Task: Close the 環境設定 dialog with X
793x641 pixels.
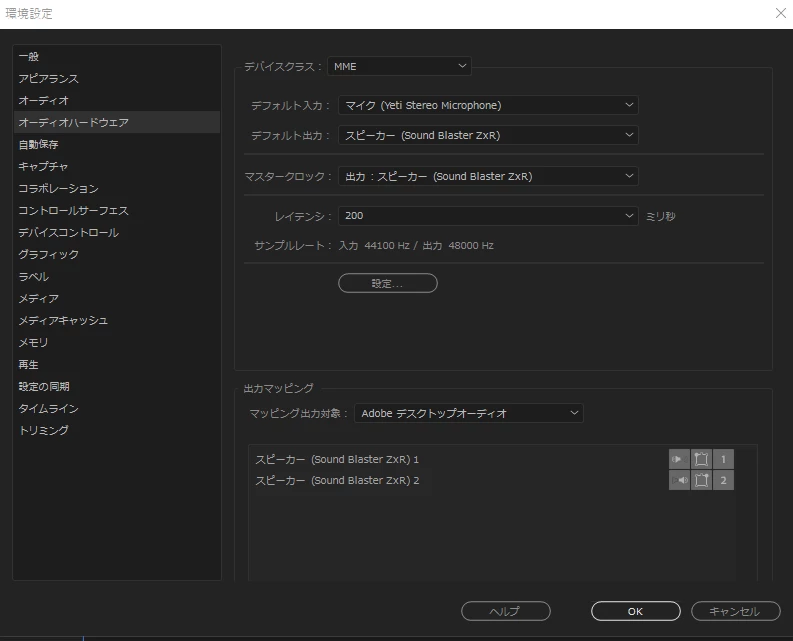Action: pyautogui.click(x=781, y=13)
